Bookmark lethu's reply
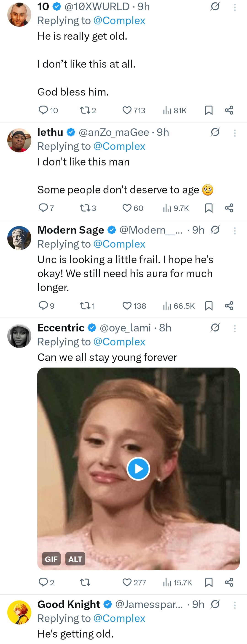 (209, 208)
